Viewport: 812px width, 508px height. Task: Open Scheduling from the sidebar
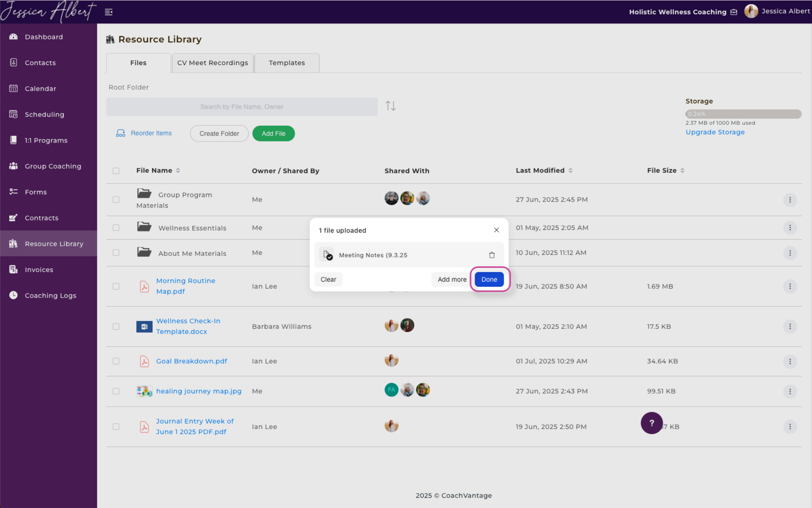click(44, 114)
